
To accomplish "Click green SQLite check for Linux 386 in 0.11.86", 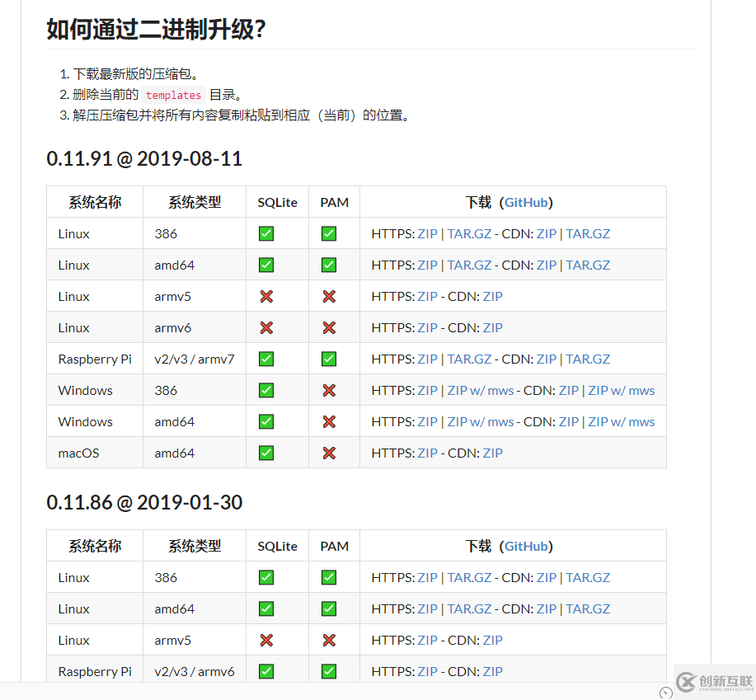I will click(265, 577).
